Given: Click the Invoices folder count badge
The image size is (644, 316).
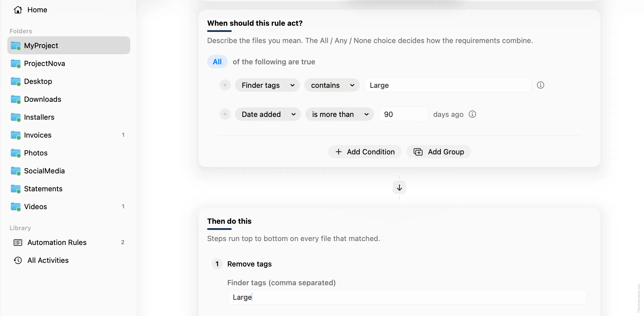Looking at the screenshot, I should tap(123, 135).
